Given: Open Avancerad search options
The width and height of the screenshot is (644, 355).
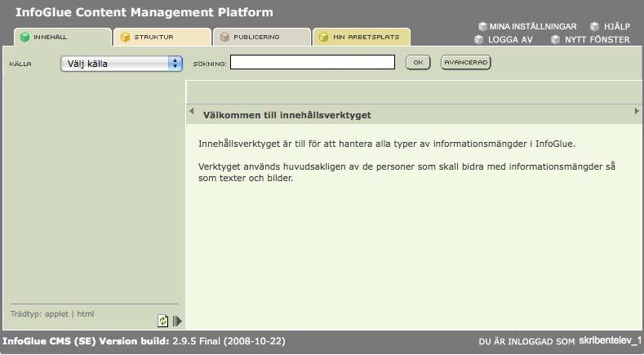Looking at the screenshot, I should click(x=466, y=63).
